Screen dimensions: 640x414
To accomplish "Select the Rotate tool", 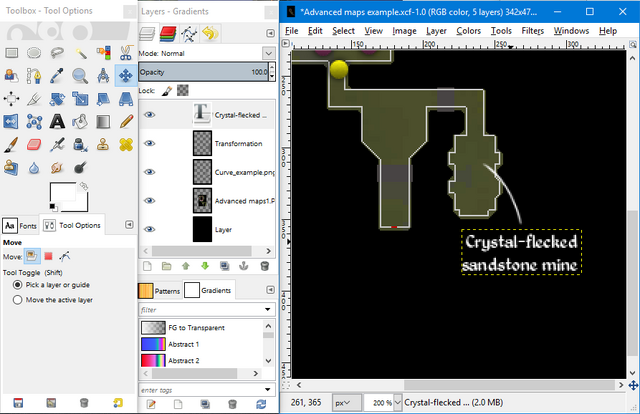I will point(57,99).
